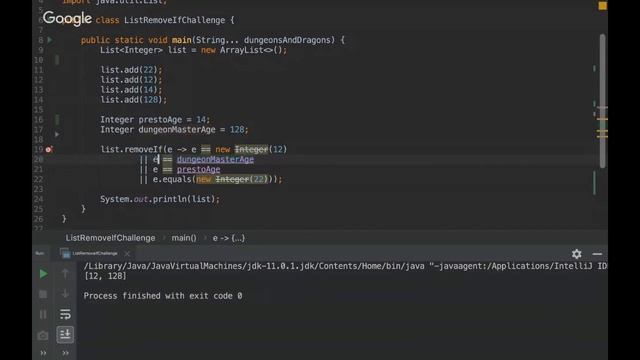The height and width of the screenshot is (360, 640).
Task: Click the Pause Output icon in Run panel
Action: pyautogui.click(x=43, y=314)
